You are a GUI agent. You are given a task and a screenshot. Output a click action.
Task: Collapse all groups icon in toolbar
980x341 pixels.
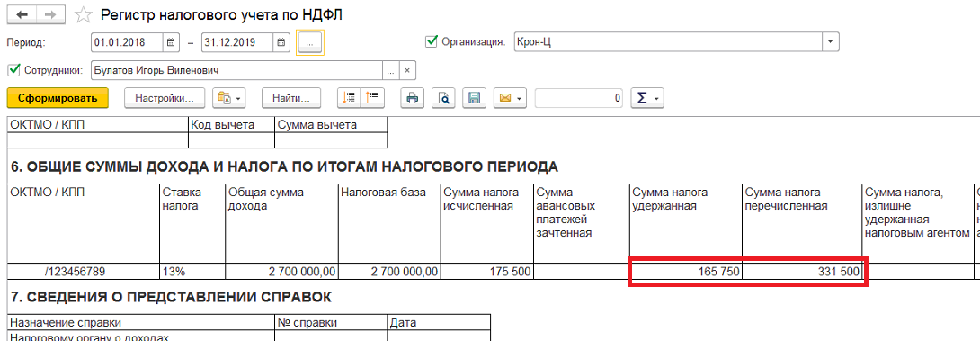tap(372, 97)
